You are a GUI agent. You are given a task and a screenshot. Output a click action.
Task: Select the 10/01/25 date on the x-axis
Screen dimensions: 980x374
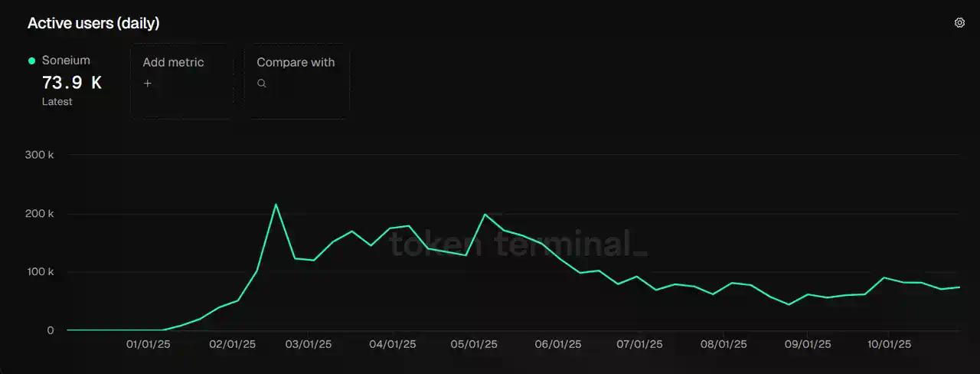point(888,345)
